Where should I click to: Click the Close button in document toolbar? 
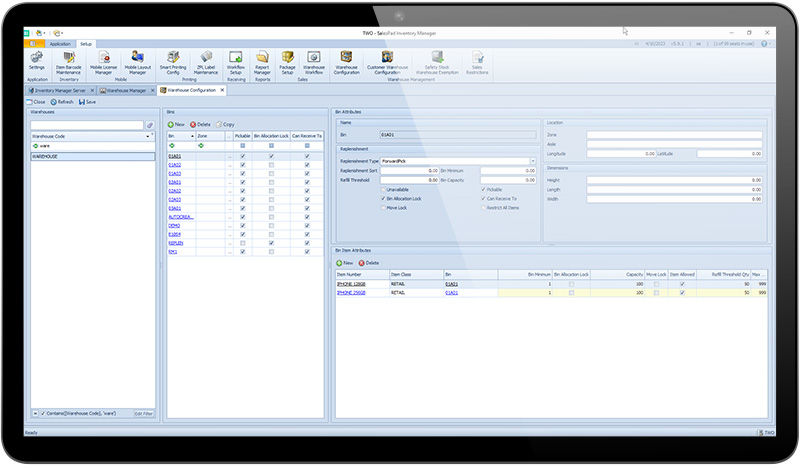tap(36, 102)
